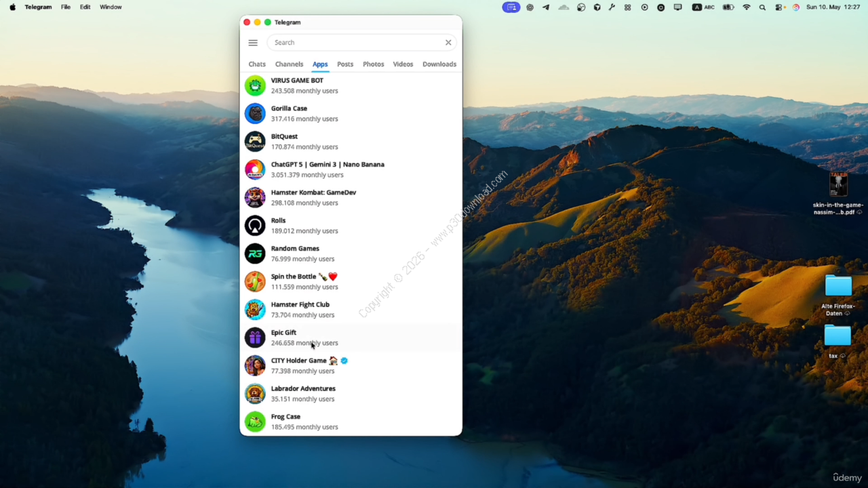
Task: Open BitQuest by its controller avatar
Action: coord(255,142)
